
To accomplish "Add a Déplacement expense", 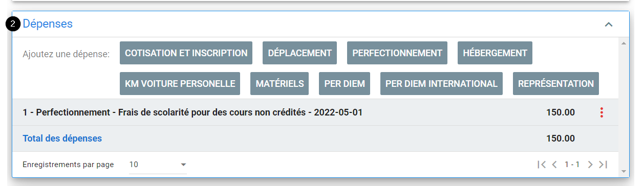I will [299, 53].
